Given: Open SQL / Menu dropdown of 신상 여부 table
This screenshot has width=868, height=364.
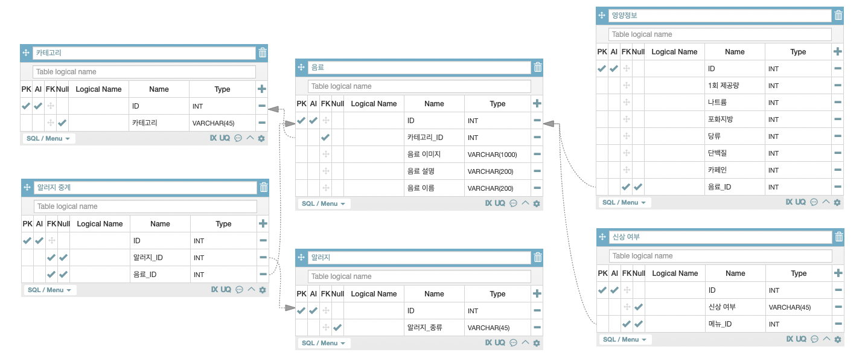Looking at the screenshot, I should pyautogui.click(x=625, y=339).
